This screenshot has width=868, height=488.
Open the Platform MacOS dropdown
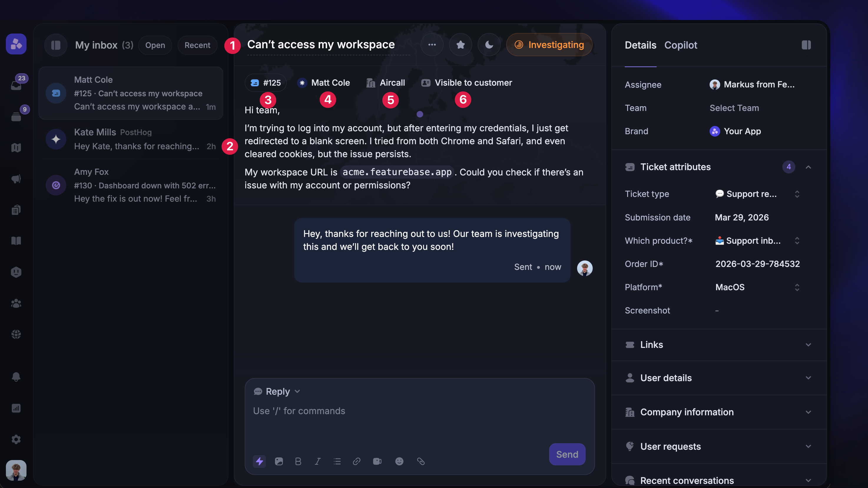757,287
